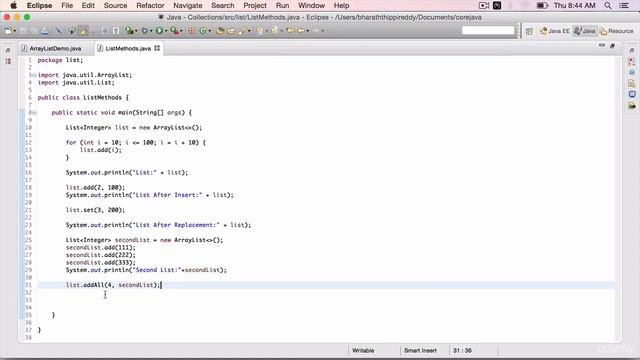Click the Open Type folder icon
The height and width of the screenshot is (360, 640).
[220, 31]
